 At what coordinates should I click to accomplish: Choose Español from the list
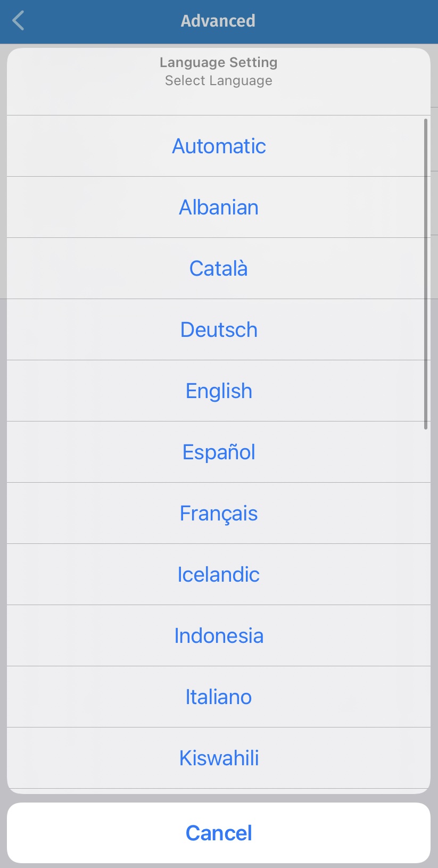pos(219,452)
